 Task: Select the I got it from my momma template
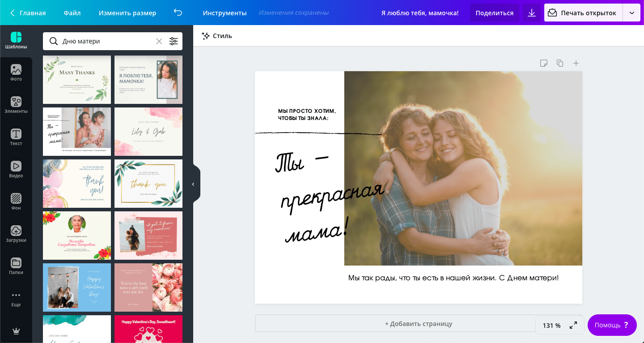(148, 236)
